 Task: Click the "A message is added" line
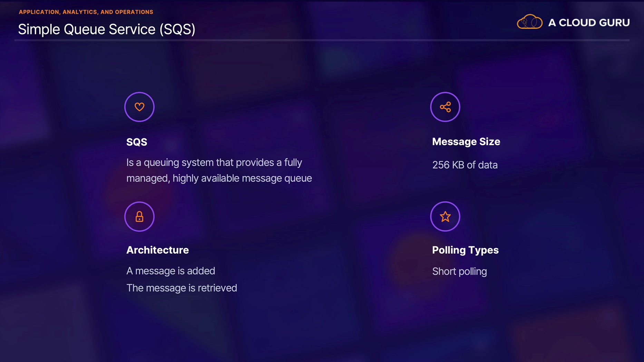(170, 271)
